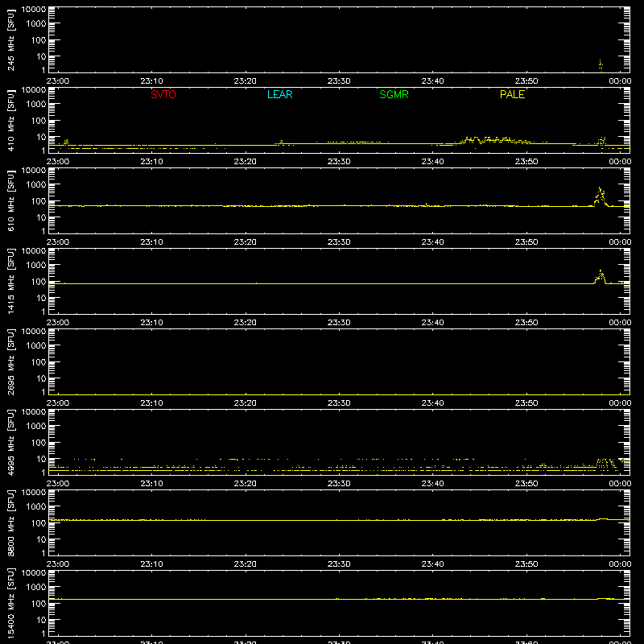Click the 100 label on 15400 MHz axis
644x644 pixels.
[39, 604]
